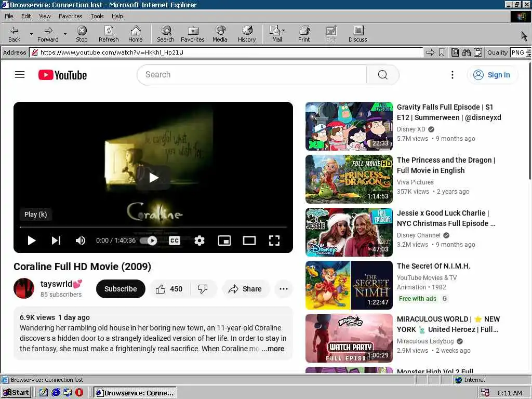Image resolution: width=532 pixels, height=399 pixels.
Task: Click the video progress bar
Action: [x=153, y=227]
